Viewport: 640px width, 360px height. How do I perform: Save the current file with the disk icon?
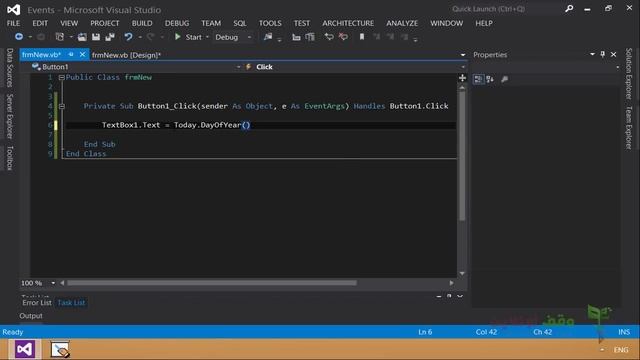(x=96, y=37)
